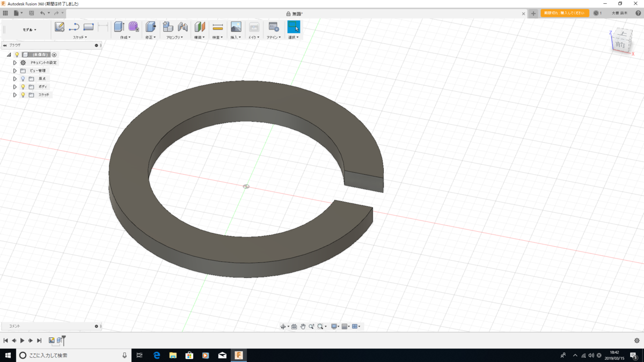Open the Create Form purple icon
The width and height of the screenshot is (644, 362).
tap(134, 27)
